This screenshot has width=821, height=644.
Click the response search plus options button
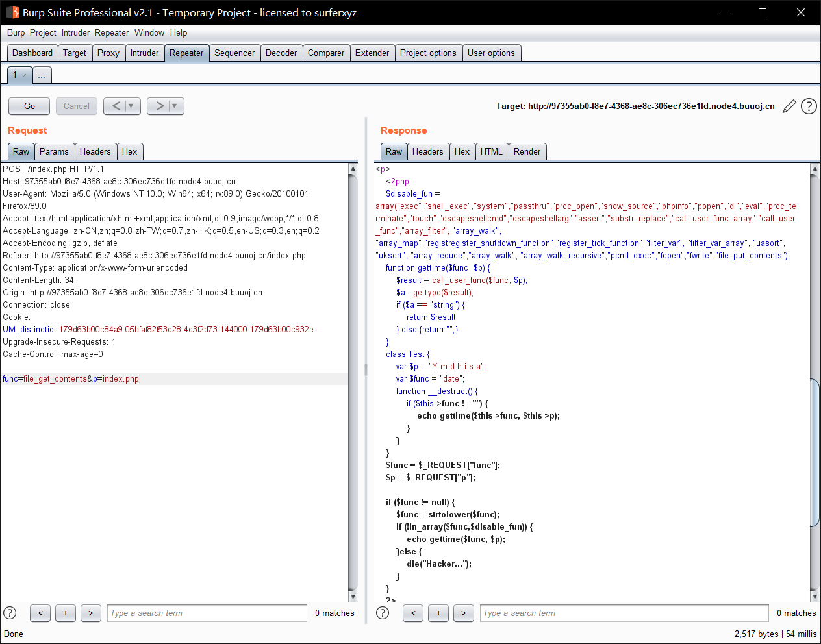tap(438, 613)
